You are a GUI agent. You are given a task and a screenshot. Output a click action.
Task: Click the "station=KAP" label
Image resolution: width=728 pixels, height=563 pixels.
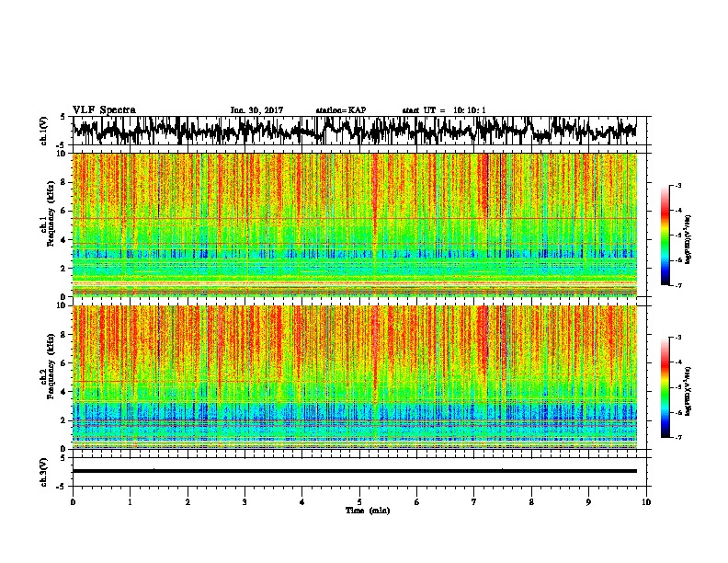tap(341, 110)
